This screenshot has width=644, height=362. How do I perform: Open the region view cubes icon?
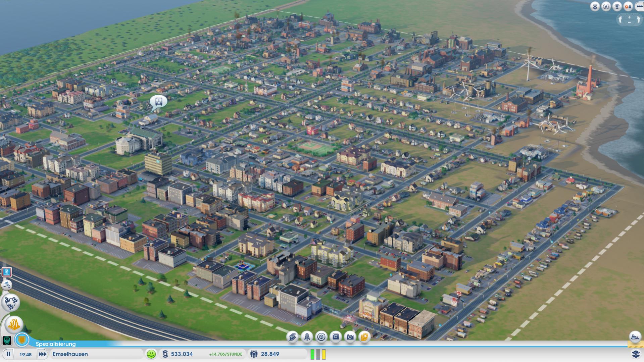click(11, 302)
